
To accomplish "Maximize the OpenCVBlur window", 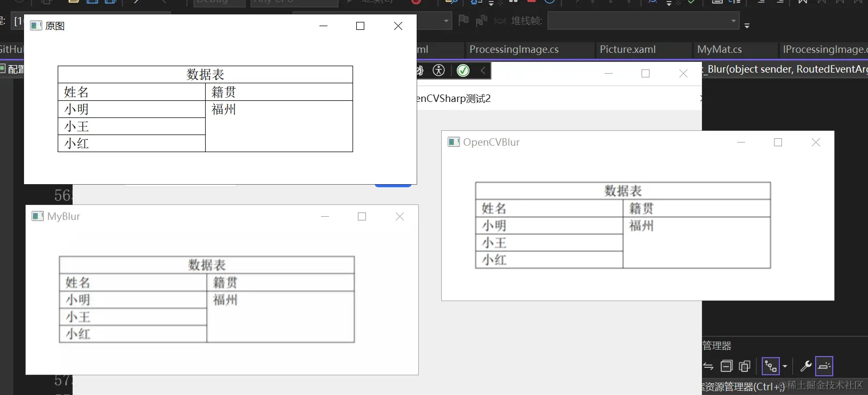I will (x=778, y=142).
